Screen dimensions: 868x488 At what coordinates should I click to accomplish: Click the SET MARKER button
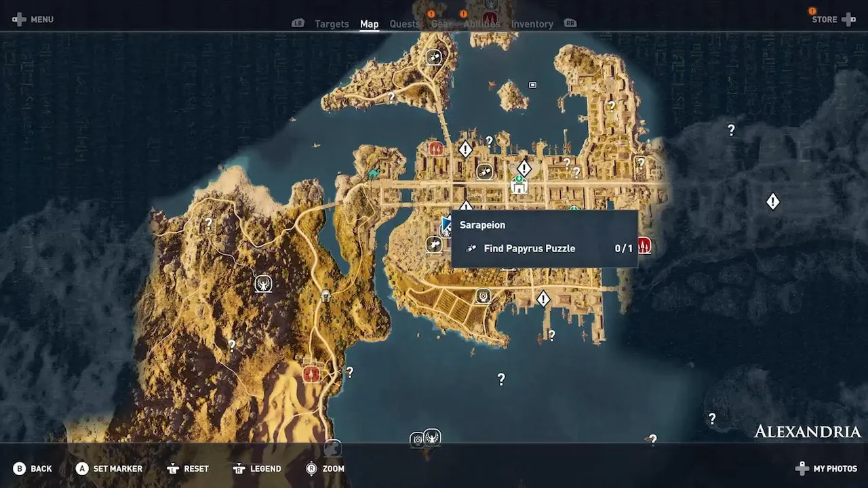109,468
